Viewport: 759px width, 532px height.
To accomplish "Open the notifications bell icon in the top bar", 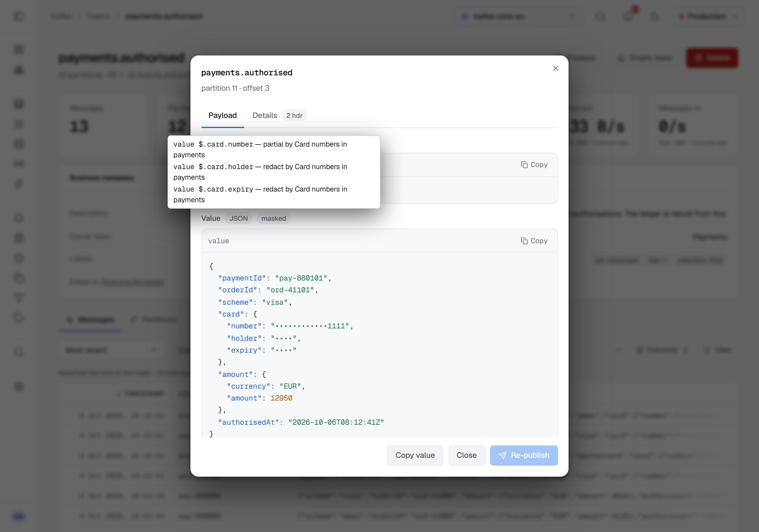I will click(628, 16).
